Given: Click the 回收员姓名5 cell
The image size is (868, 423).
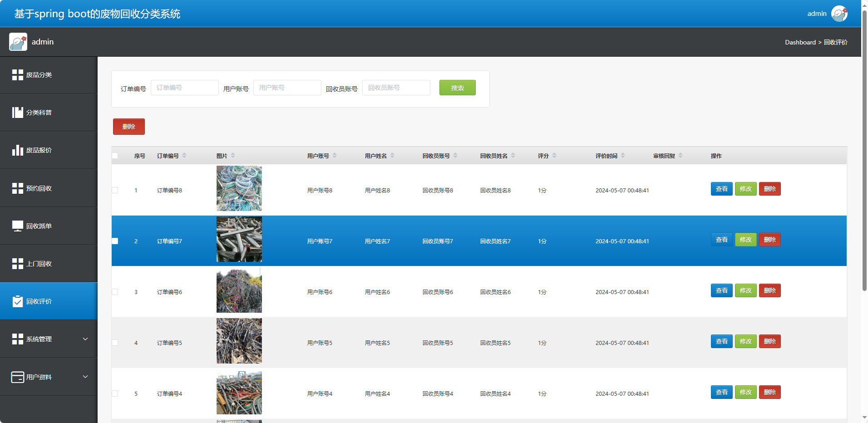Looking at the screenshot, I should point(495,343).
